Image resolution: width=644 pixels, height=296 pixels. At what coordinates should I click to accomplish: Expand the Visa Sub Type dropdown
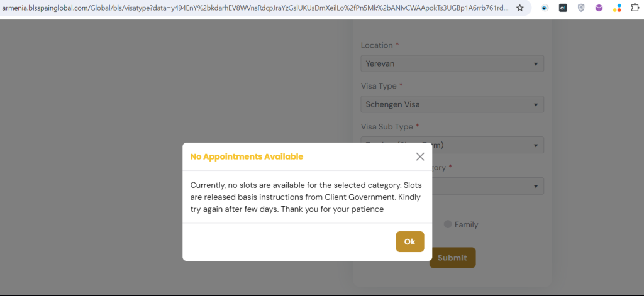point(452,145)
